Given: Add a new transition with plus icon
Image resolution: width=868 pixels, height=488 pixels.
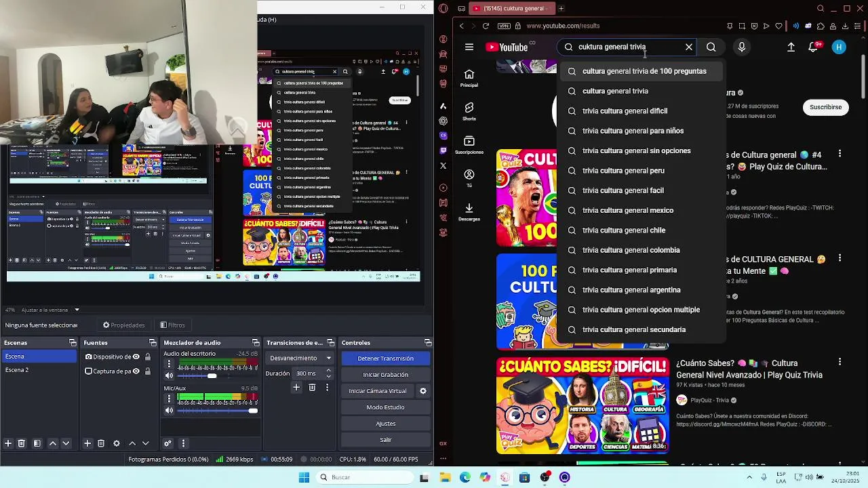Looking at the screenshot, I should click(x=296, y=388).
